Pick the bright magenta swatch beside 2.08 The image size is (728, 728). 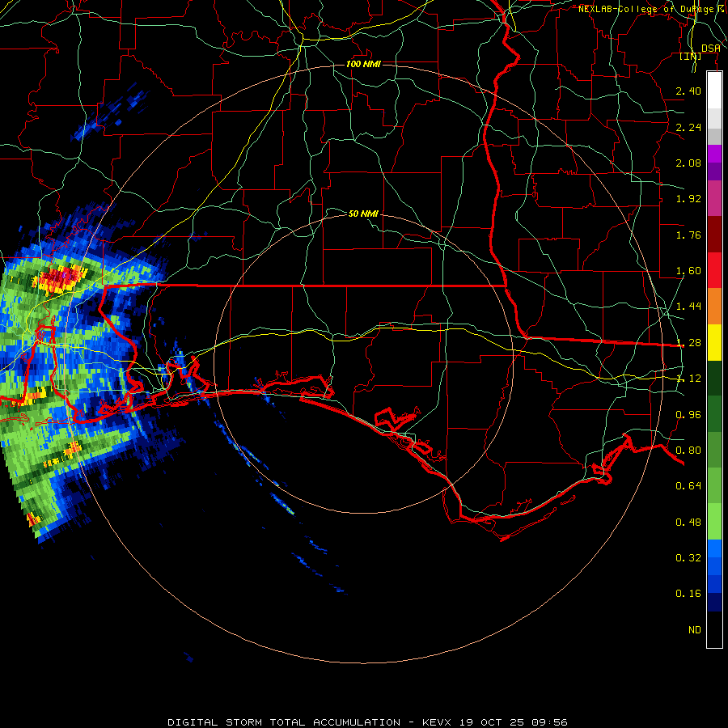(x=714, y=154)
